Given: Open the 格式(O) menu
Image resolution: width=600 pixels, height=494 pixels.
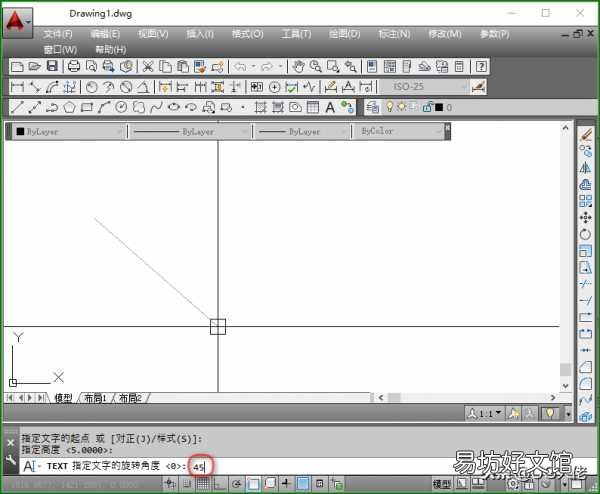Looking at the screenshot, I should tap(247, 34).
